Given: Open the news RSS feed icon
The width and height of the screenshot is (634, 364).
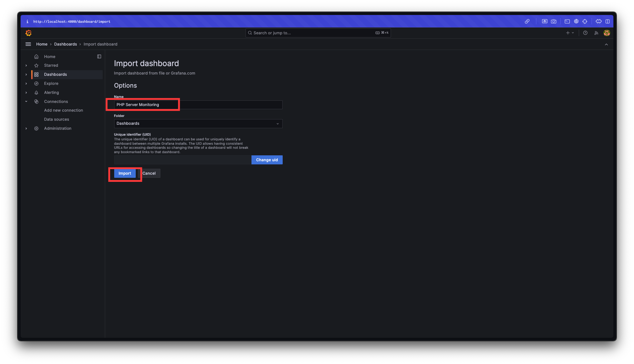Looking at the screenshot, I should 596,33.
